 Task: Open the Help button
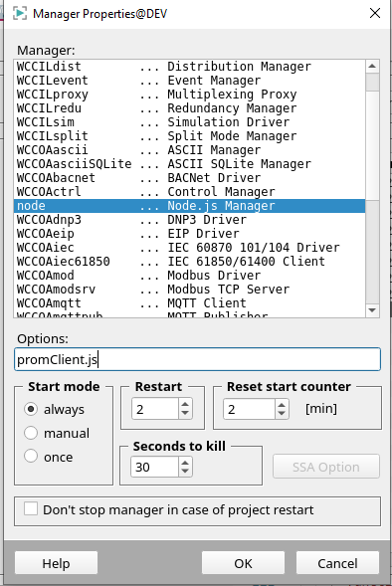(x=56, y=563)
